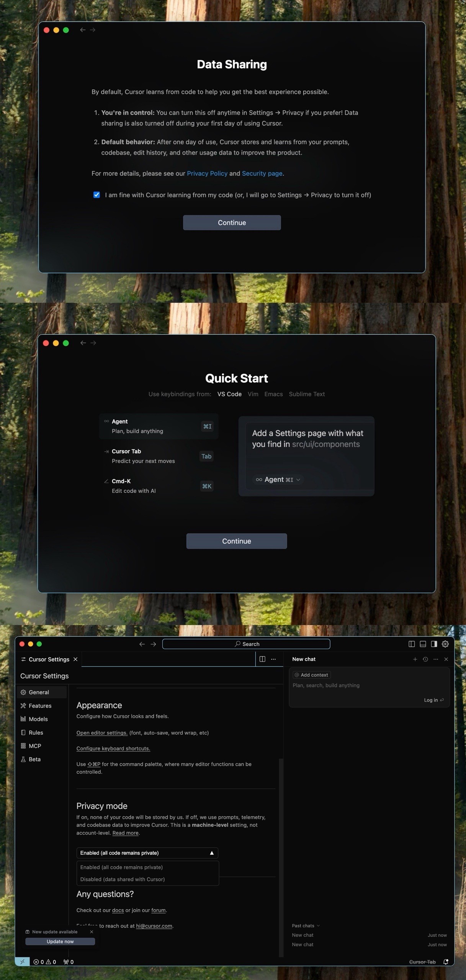Image resolution: width=466 pixels, height=980 pixels.
Task: Click the Update now button
Action: pyautogui.click(x=60, y=941)
